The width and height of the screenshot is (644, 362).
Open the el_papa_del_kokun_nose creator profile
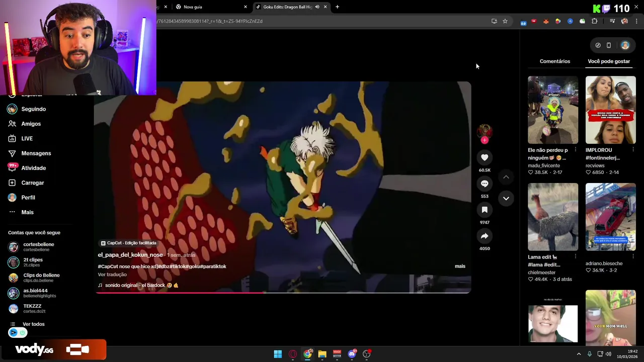[130, 255]
